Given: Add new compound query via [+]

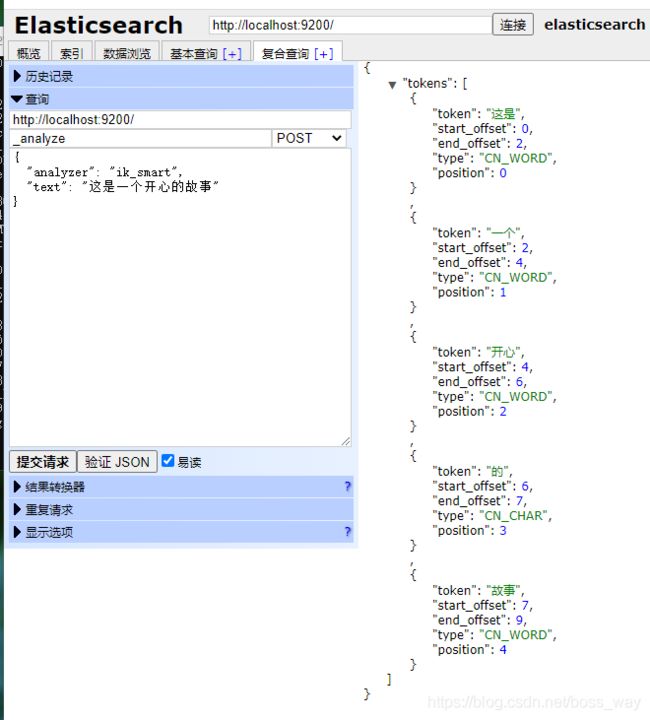Looking at the screenshot, I should pyautogui.click(x=324, y=54).
